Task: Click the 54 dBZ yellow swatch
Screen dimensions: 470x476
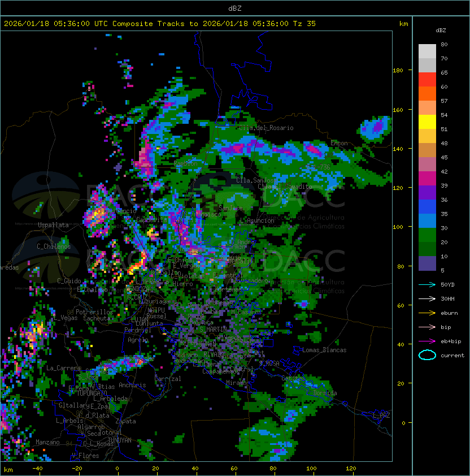Action: tap(427, 122)
